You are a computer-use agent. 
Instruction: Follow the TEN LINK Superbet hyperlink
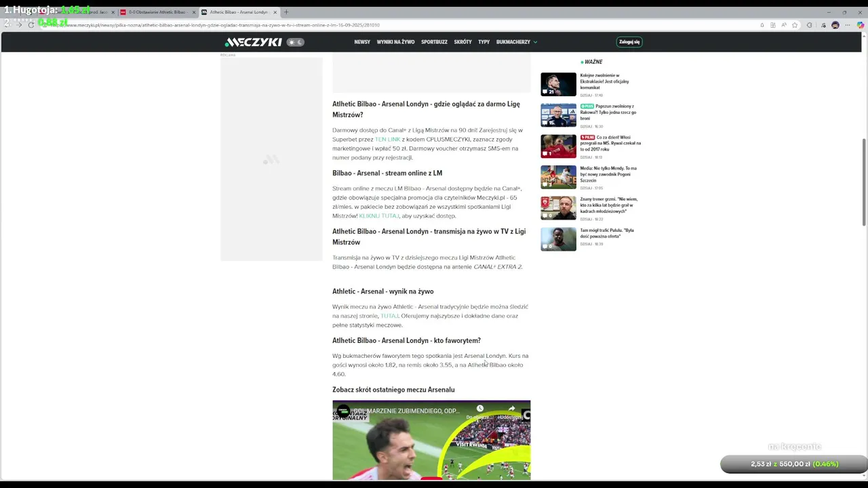coord(388,139)
